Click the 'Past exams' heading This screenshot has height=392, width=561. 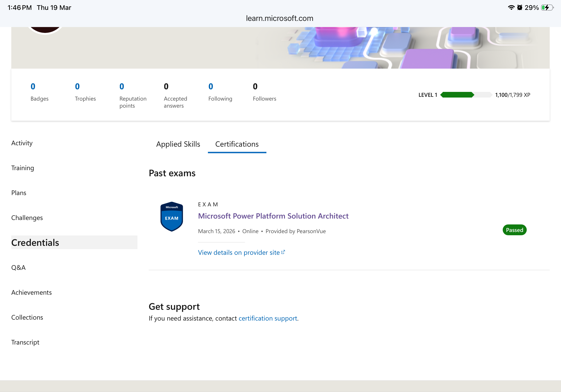point(172,173)
